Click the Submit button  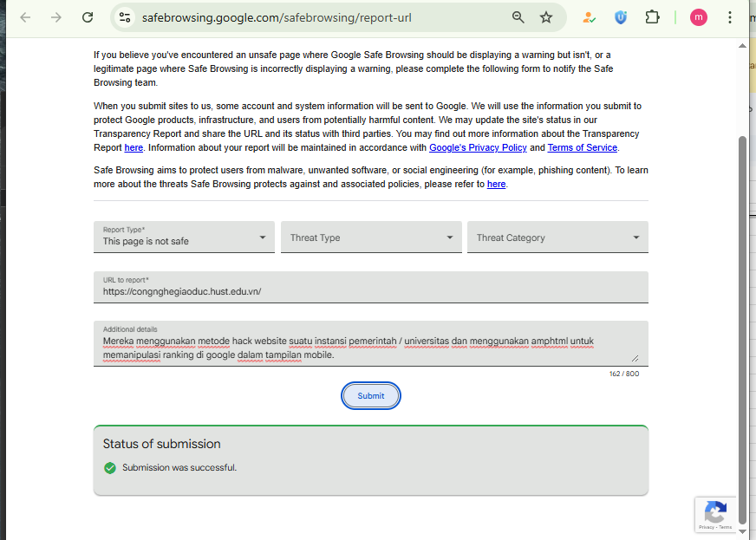(371, 396)
